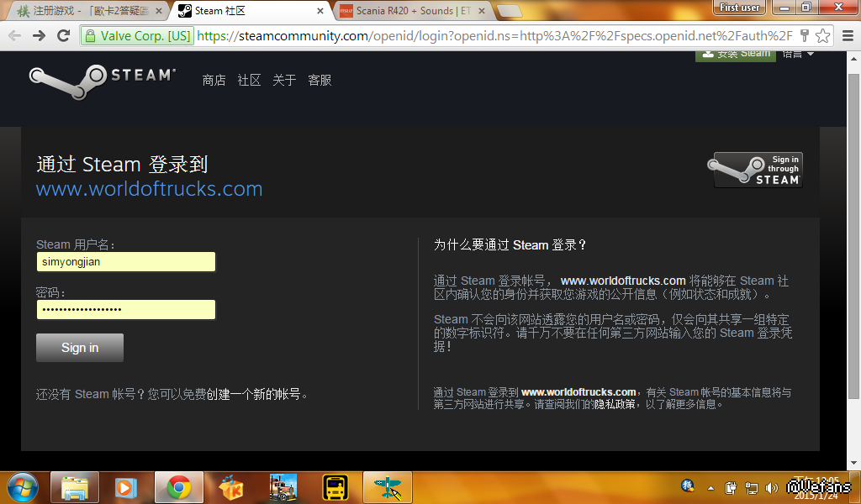
Task: Click the Chrome forward arrow
Action: click(x=39, y=36)
